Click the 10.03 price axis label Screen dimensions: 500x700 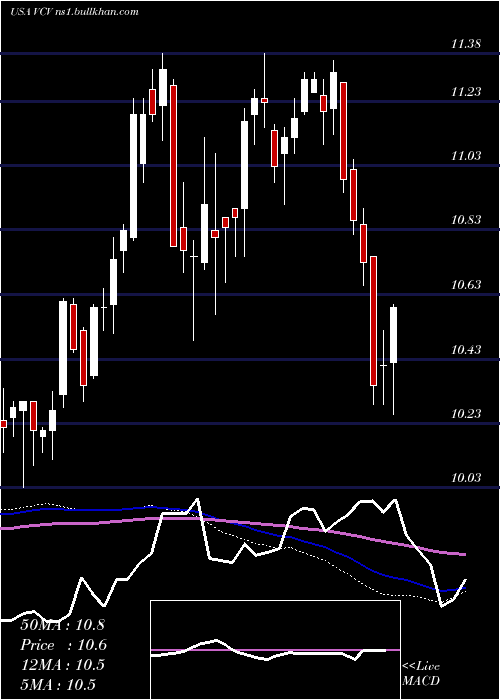(466, 478)
